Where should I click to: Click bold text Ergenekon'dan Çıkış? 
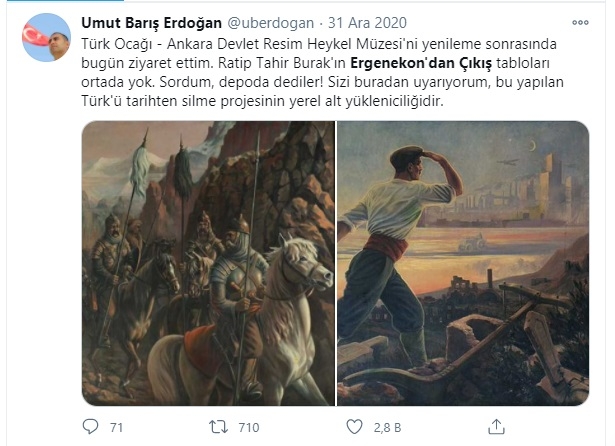[421, 63]
